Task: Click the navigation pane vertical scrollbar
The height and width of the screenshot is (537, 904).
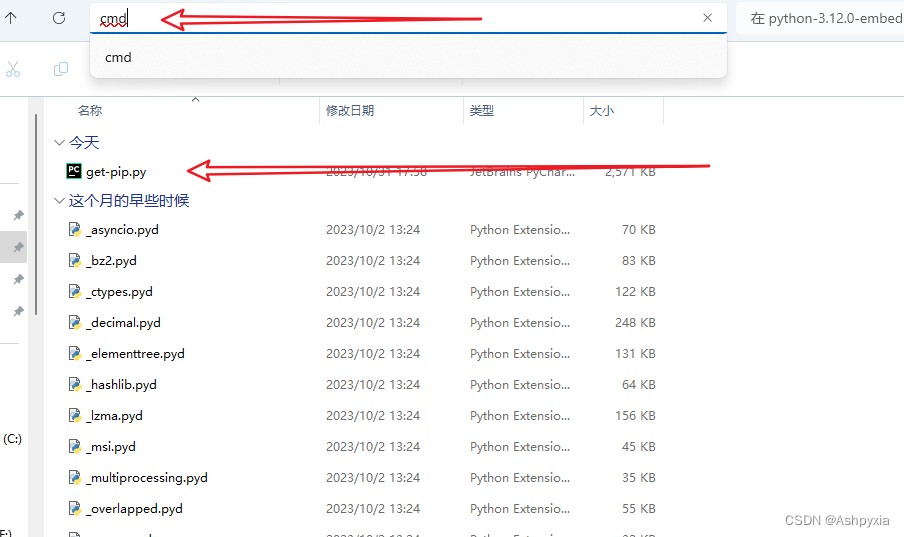Action: pos(36,215)
